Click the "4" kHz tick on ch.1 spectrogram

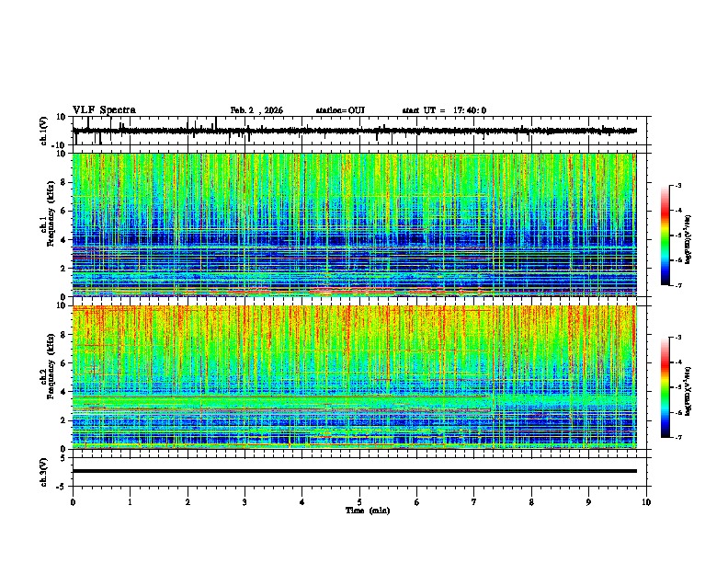pyautogui.click(x=63, y=240)
